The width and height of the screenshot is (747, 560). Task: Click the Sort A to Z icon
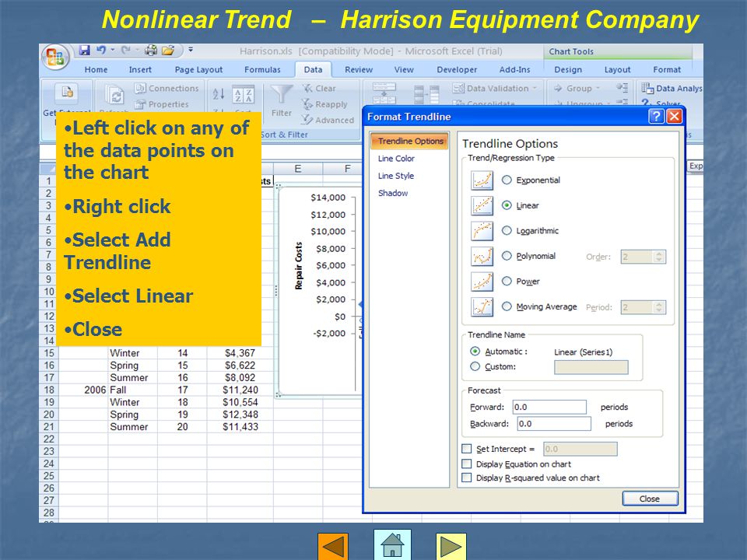tap(218, 94)
